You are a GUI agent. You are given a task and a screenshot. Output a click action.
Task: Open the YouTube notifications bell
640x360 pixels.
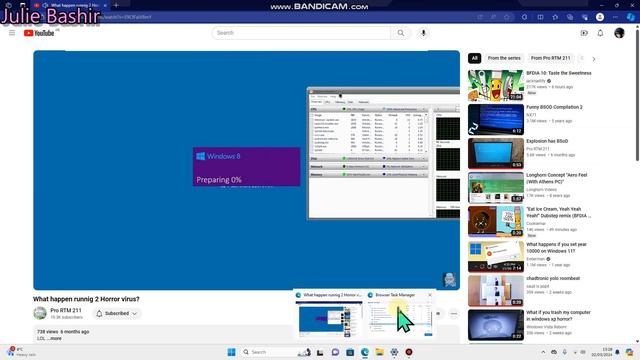click(600, 33)
